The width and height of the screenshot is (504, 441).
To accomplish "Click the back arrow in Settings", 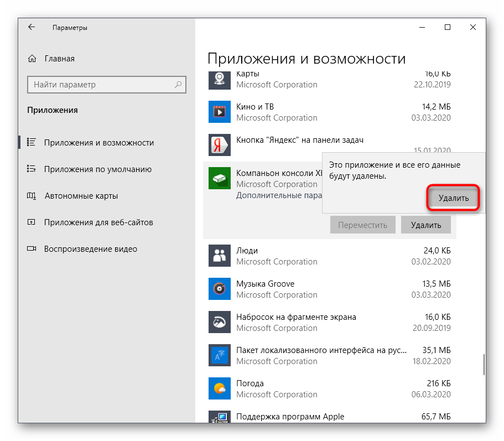I will pyautogui.click(x=32, y=27).
